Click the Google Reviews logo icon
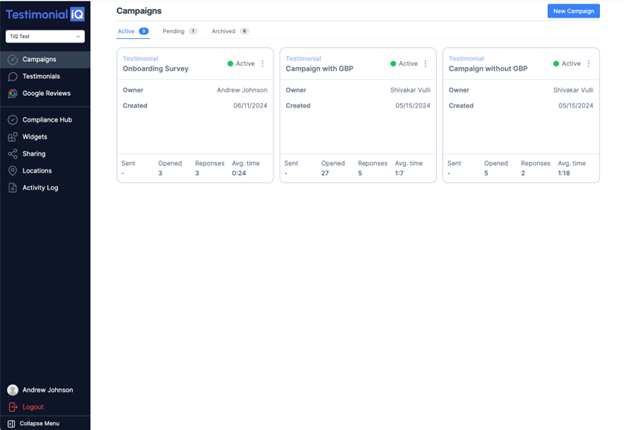Viewport: 624px width, 430px height. (13, 93)
